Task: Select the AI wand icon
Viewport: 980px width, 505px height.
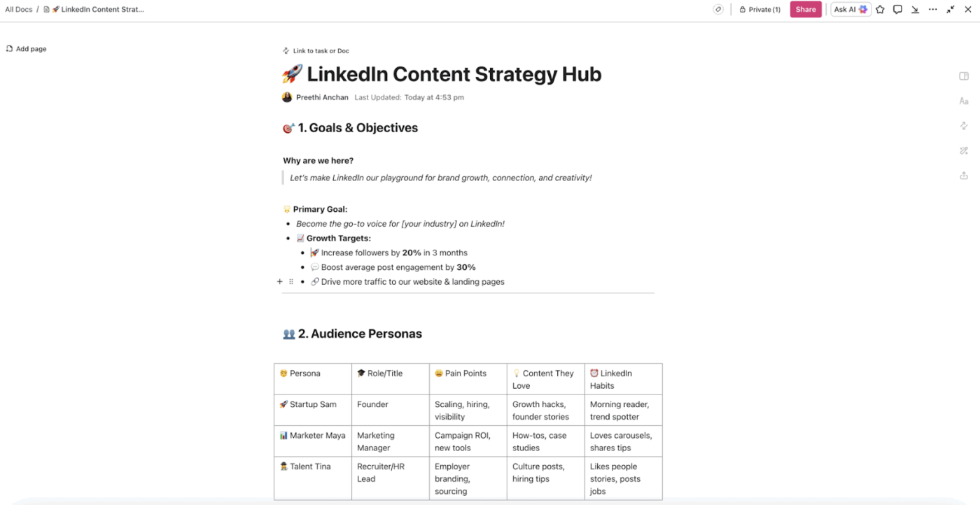Action: (x=963, y=150)
